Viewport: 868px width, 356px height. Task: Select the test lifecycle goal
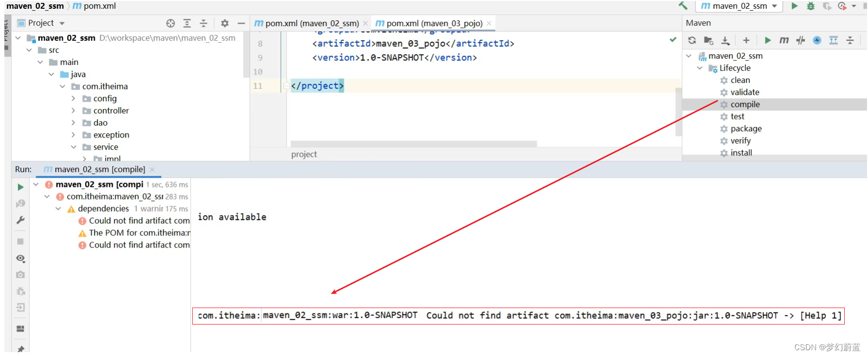737,116
